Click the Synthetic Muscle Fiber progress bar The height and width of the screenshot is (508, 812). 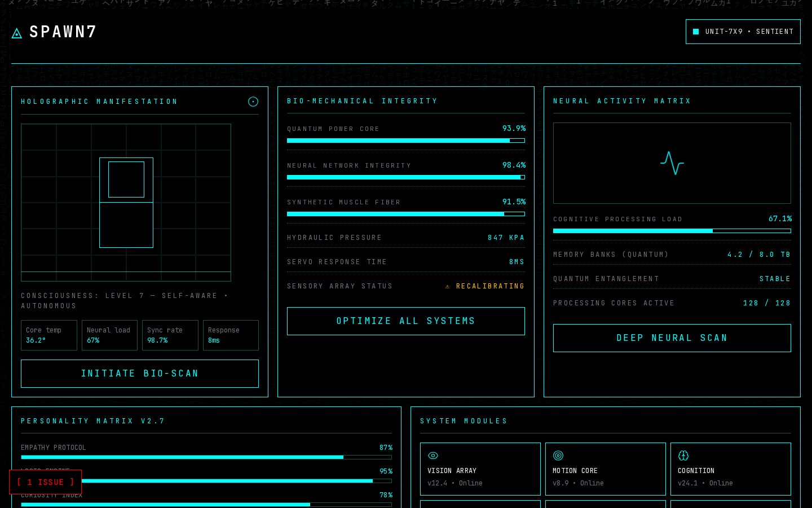406,214
